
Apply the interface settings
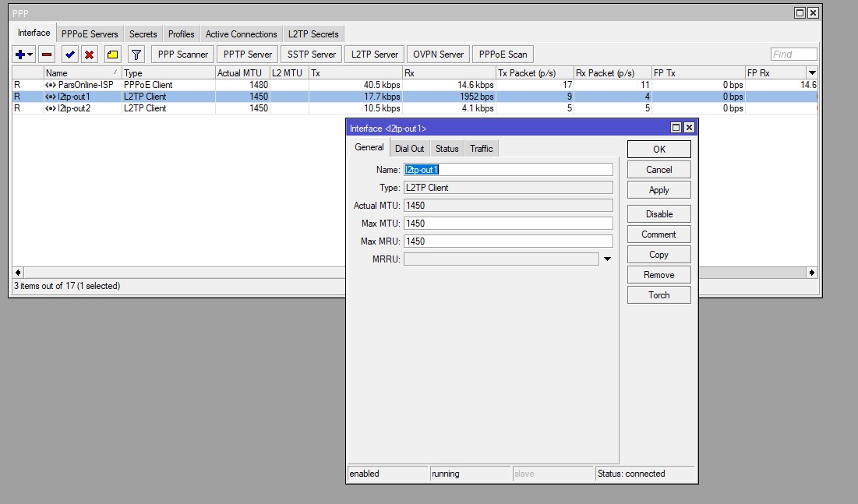click(659, 190)
